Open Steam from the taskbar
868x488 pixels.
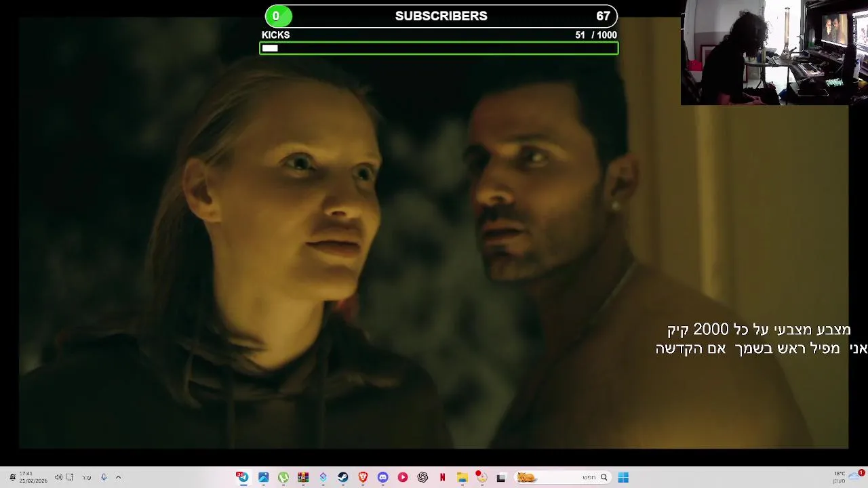[x=343, y=477]
